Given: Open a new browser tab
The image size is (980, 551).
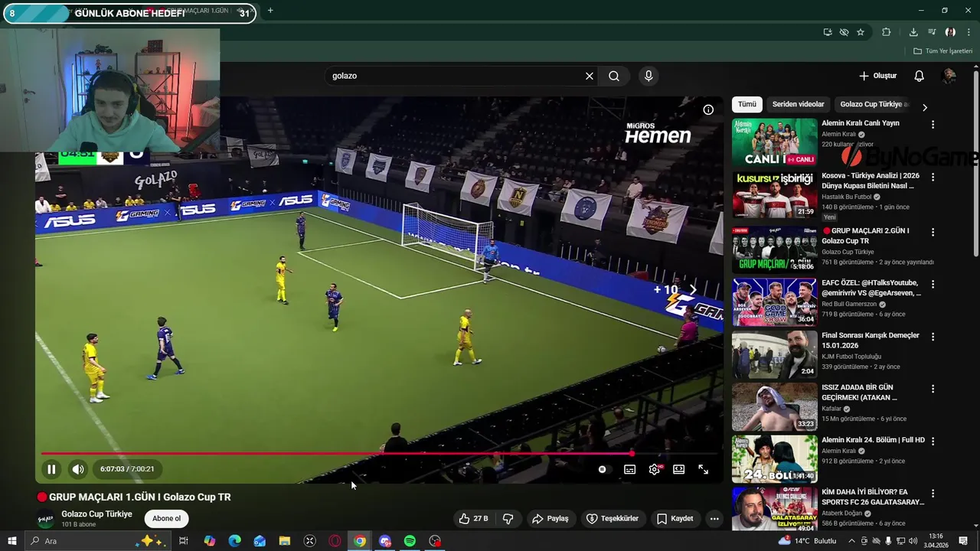Looking at the screenshot, I should pyautogui.click(x=270, y=11).
